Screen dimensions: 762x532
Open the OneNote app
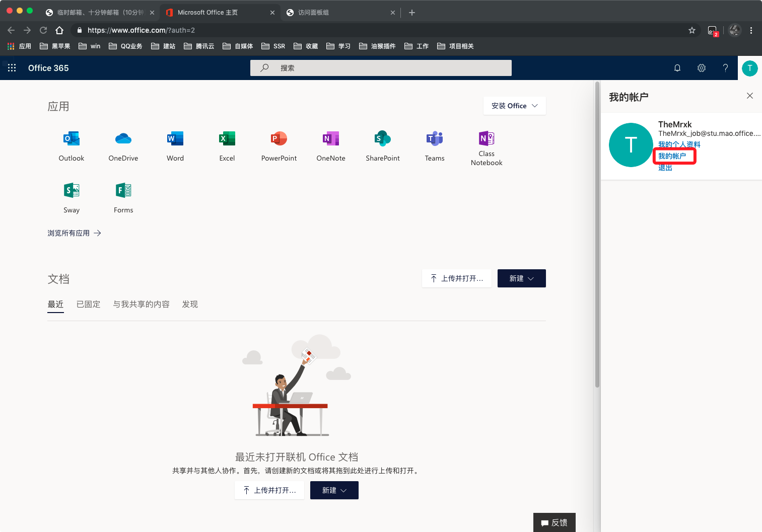coord(331,146)
